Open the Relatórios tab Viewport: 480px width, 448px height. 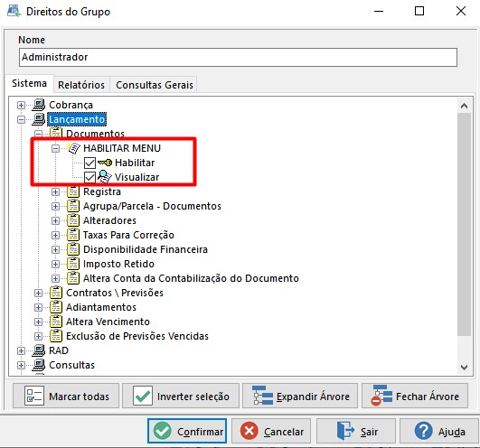coord(81,85)
